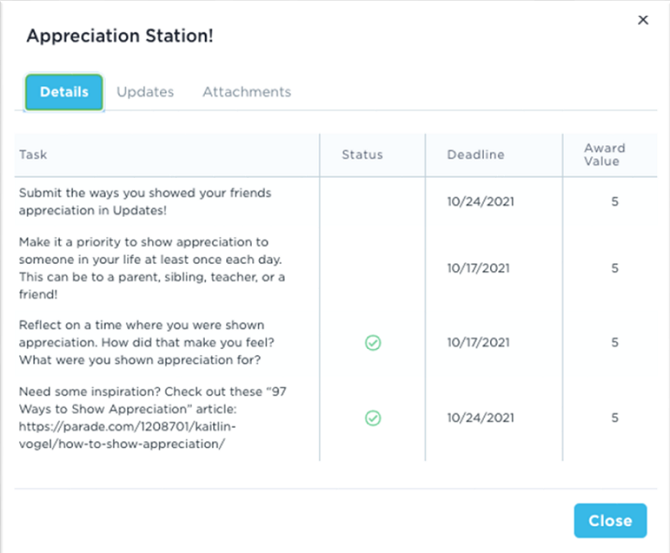Click the green check icon for the Reflect task
Viewport: 670px width, 553px height.
pyautogui.click(x=373, y=343)
